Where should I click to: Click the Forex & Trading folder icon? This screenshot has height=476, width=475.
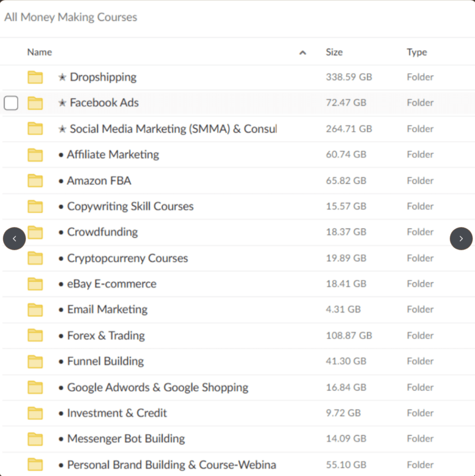pyautogui.click(x=35, y=336)
